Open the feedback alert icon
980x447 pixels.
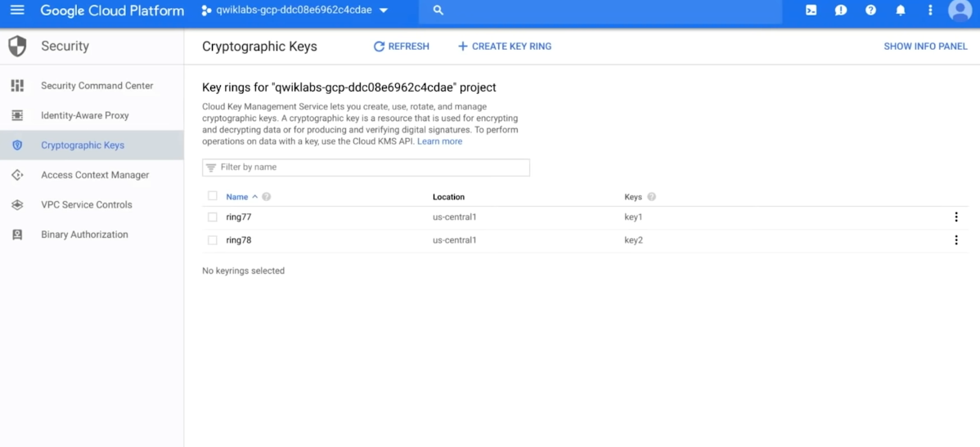click(x=841, y=10)
